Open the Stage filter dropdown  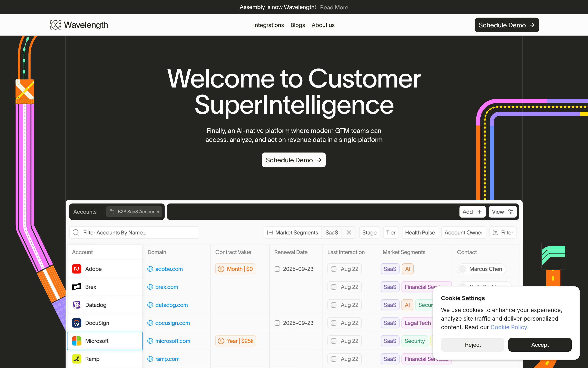(x=369, y=232)
